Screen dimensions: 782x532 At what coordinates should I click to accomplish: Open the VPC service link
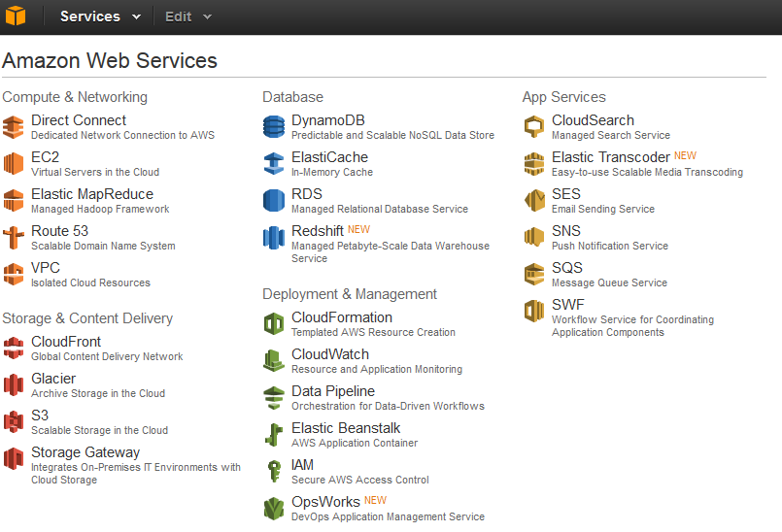[x=46, y=268]
